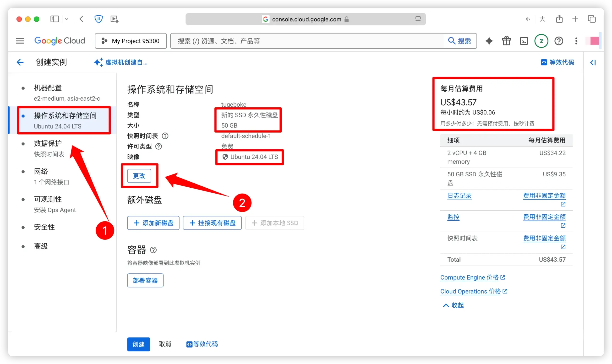Click 部署容器 button
The width and height of the screenshot is (612, 364).
point(145,280)
